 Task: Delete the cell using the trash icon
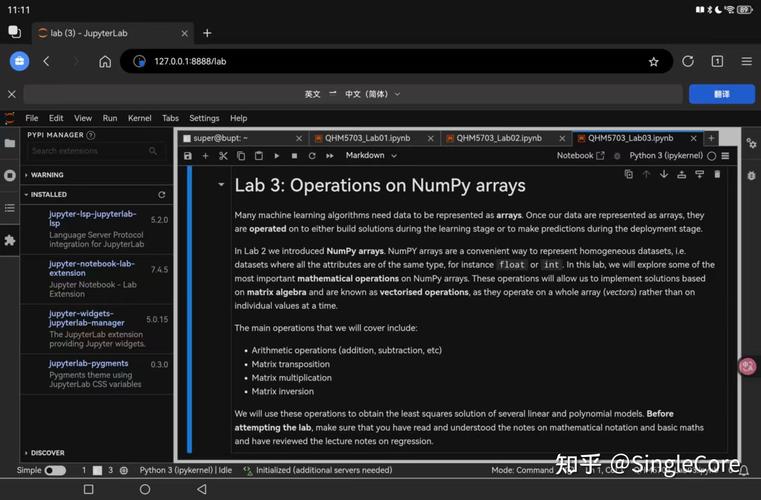(x=717, y=174)
